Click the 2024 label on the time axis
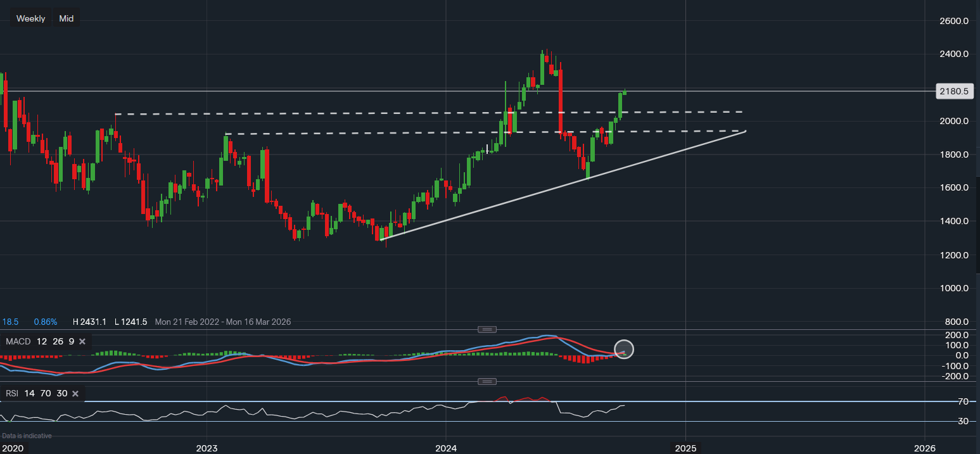Viewport: 980px width, 454px height. click(x=446, y=448)
